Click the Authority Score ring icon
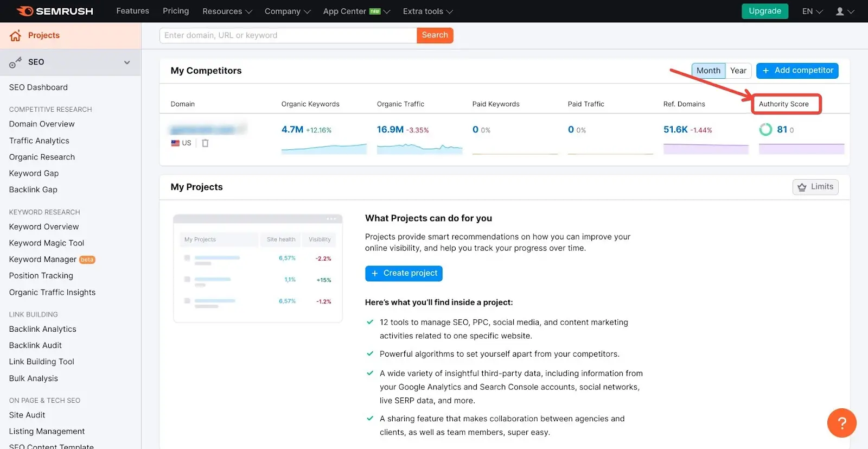The height and width of the screenshot is (449, 868). [765, 129]
